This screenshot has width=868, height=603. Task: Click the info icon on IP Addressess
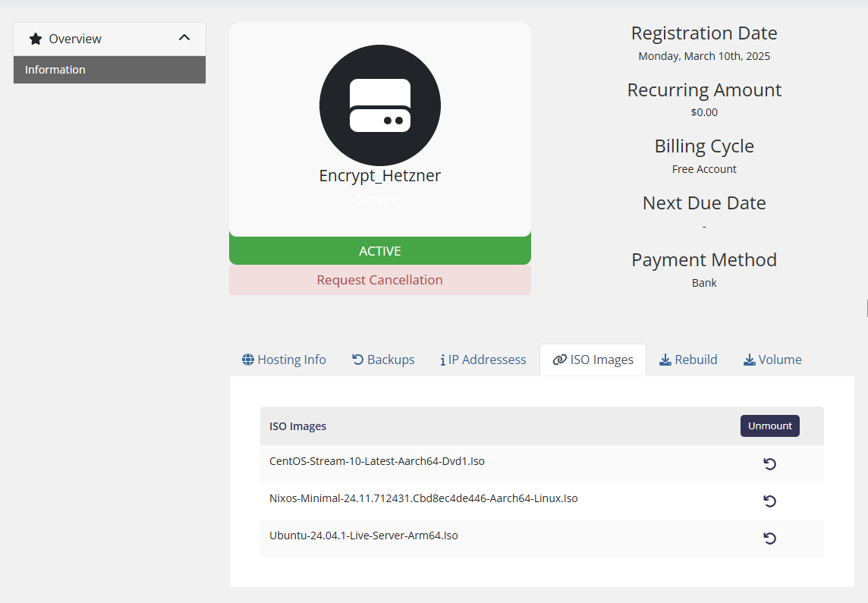point(443,360)
